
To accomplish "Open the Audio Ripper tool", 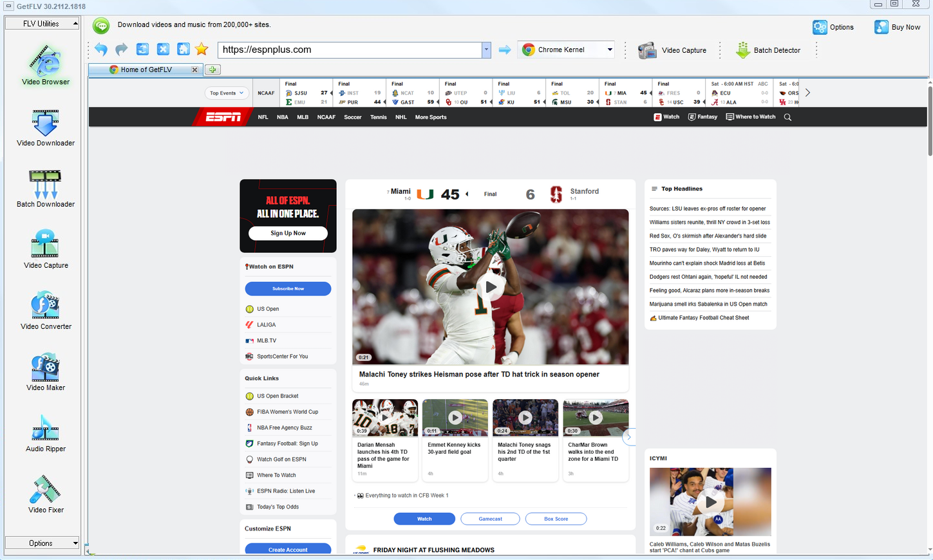I will pyautogui.click(x=45, y=433).
